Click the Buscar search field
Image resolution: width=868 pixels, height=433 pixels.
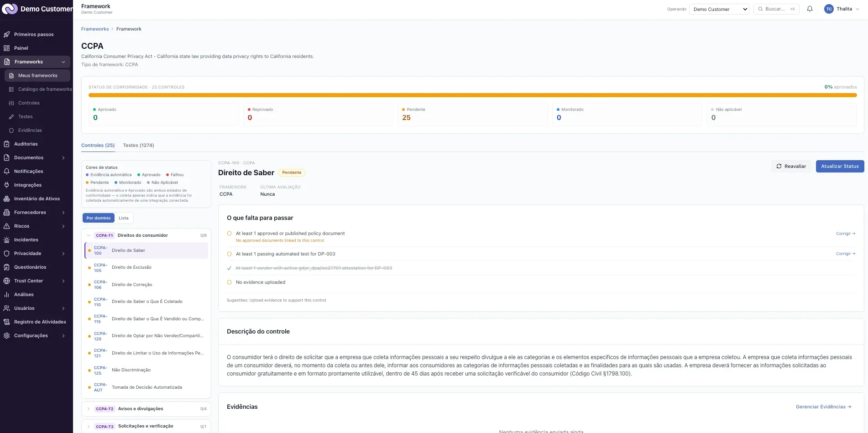(776, 9)
